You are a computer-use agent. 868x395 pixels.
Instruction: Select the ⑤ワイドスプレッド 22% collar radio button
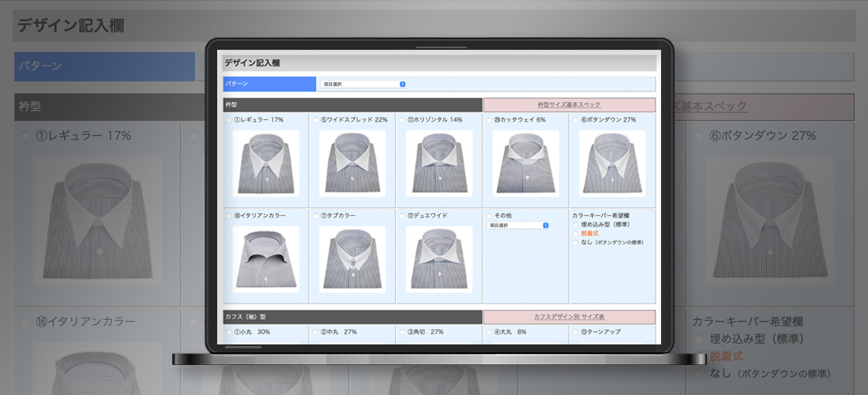[x=316, y=119]
